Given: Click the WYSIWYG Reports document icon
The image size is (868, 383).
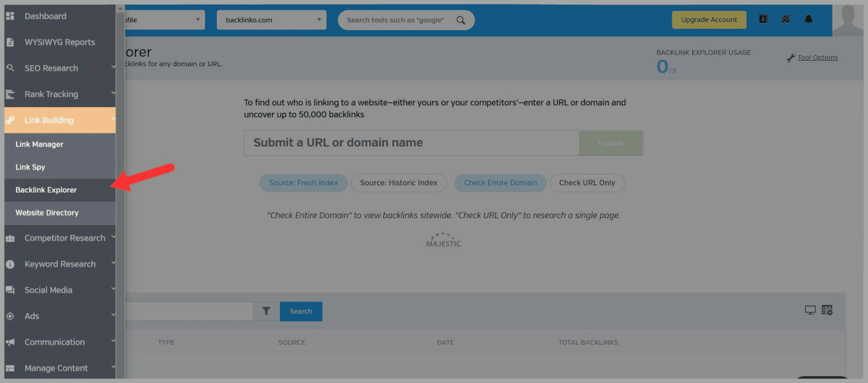Looking at the screenshot, I should coord(10,42).
